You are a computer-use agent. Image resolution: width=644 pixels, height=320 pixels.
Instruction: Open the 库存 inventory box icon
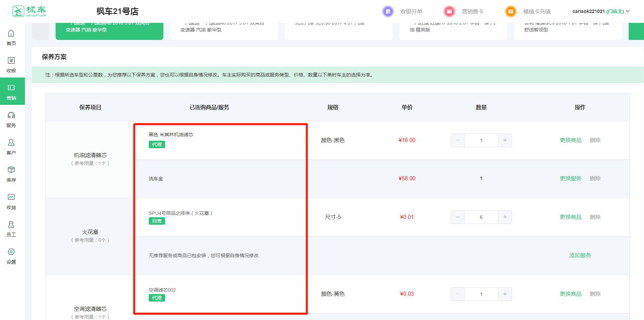coord(11,170)
